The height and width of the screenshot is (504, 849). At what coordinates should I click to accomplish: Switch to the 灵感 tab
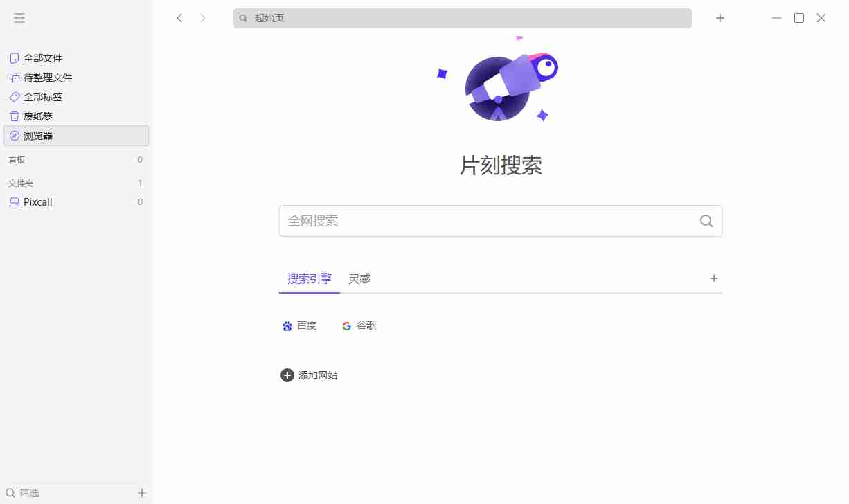(x=359, y=278)
